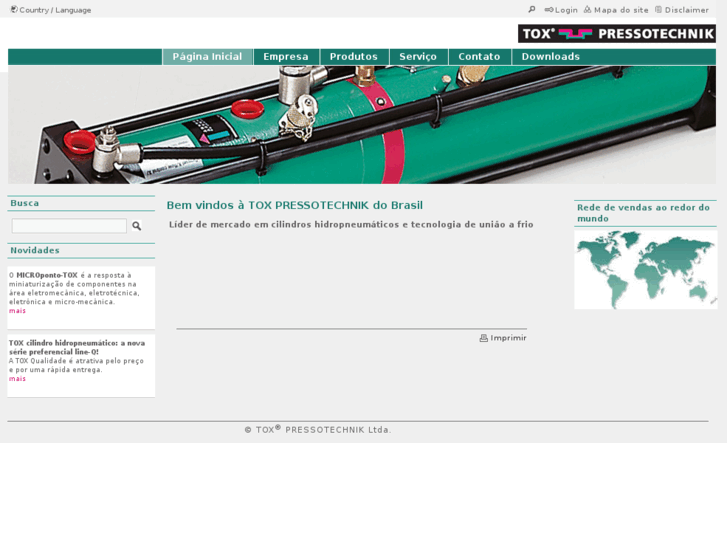Open the Empresa menu
Viewport: 727px width, 545px height.
[286, 57]
